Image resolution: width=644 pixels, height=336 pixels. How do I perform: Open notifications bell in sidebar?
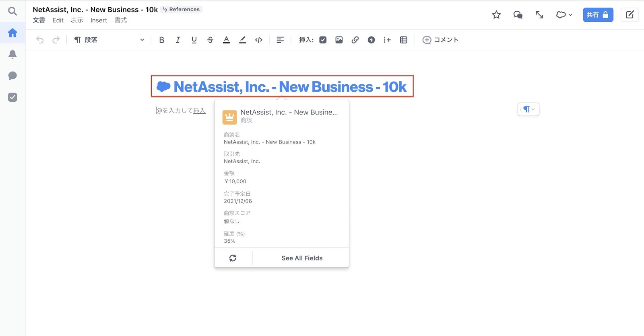(12, 54)
